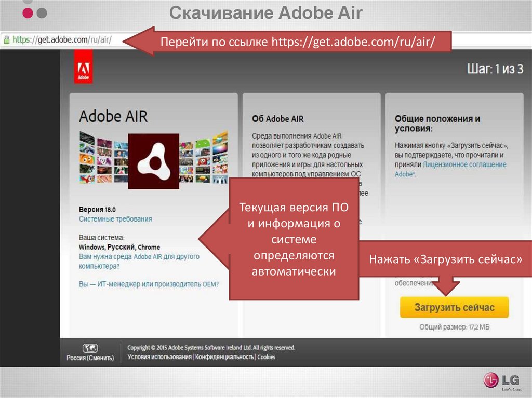Viewport: 532px width, 398px height.
Task: Click "Россия (Сменить)" region link
Action: pyautogui.click(x=90, y=358)
